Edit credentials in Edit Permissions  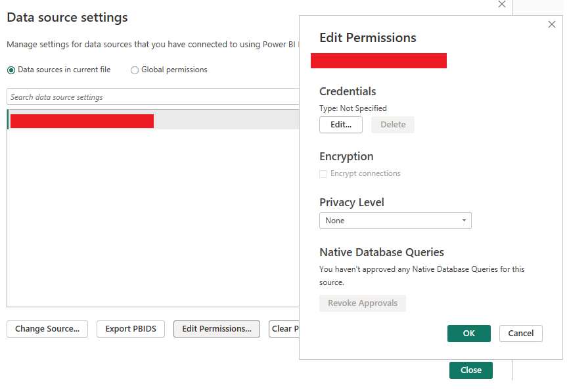pos(341,125)
